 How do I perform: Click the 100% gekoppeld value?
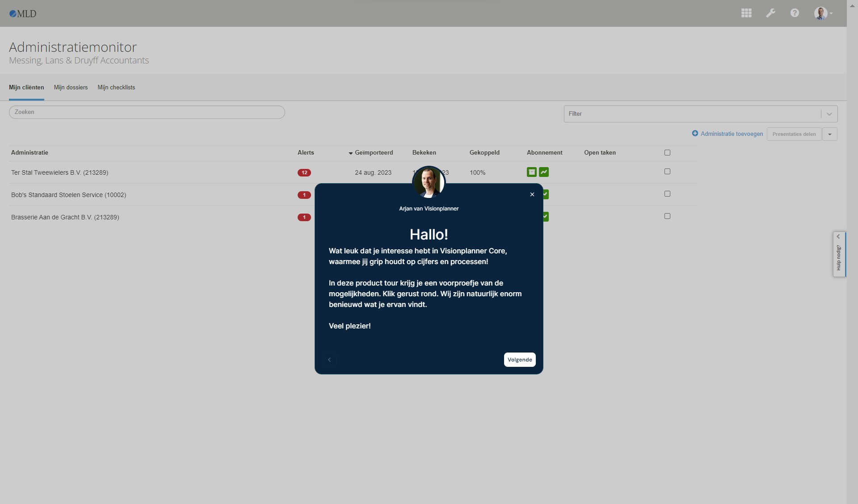(x=477, y=172)
